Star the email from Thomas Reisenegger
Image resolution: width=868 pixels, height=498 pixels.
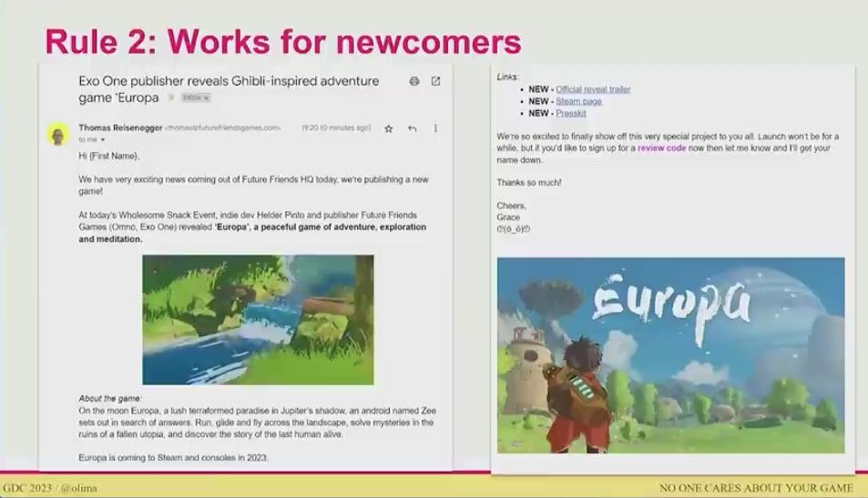click(389, 128)
